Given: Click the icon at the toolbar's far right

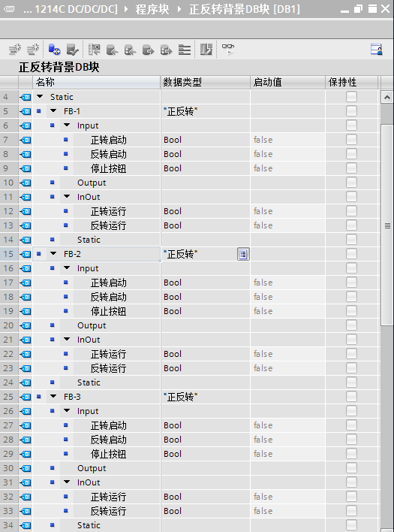Looking at the screenshot, I should click(377, 50).
